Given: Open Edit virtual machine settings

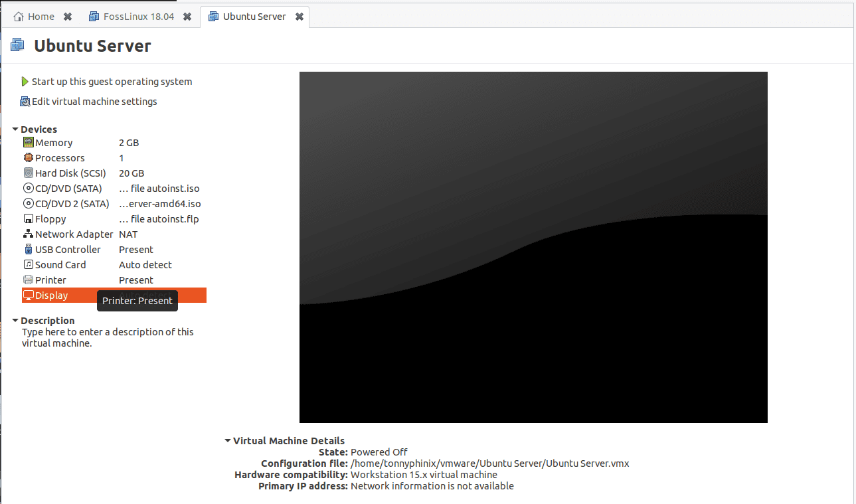Looking at the screenshot, I should 94,102.
